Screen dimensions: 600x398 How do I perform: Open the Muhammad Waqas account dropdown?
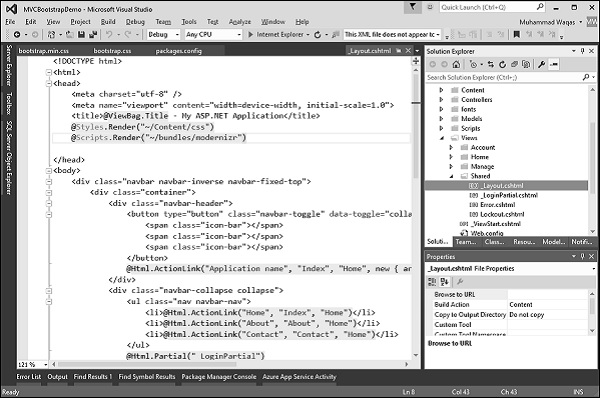point(580,22)
